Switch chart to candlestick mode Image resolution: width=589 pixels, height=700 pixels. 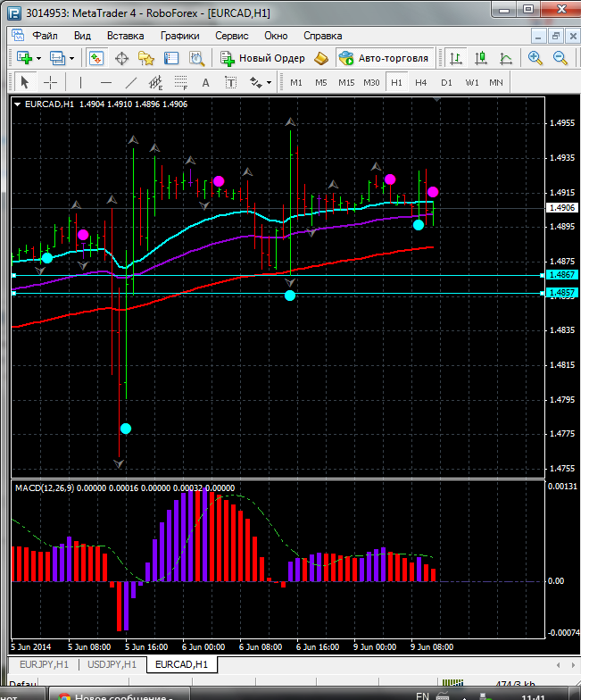coord(481,58)
